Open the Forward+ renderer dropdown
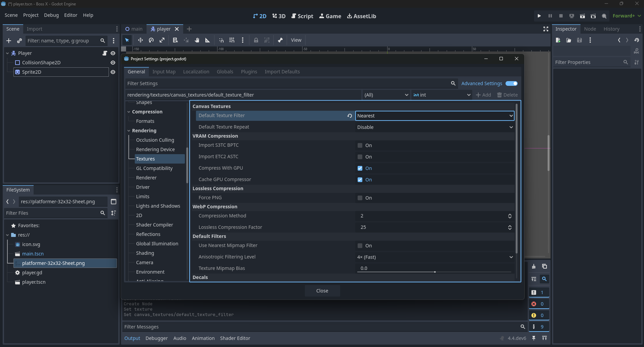 click(627, 16)
